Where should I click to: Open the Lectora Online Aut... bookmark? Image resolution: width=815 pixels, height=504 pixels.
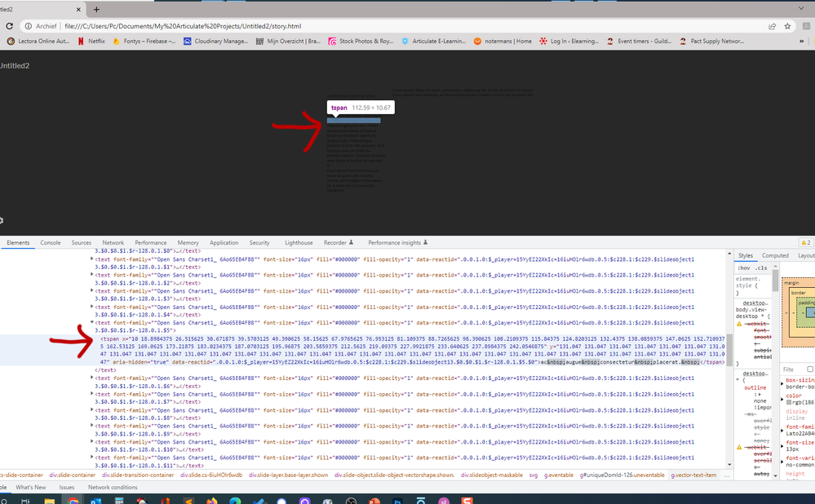coord(38,41)
